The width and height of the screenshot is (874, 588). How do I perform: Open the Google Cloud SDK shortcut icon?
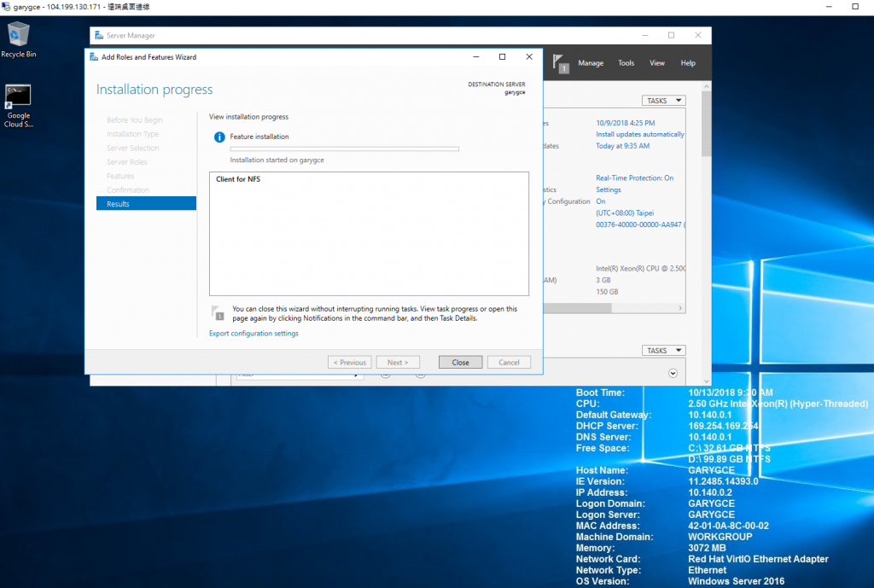point(18,106)
